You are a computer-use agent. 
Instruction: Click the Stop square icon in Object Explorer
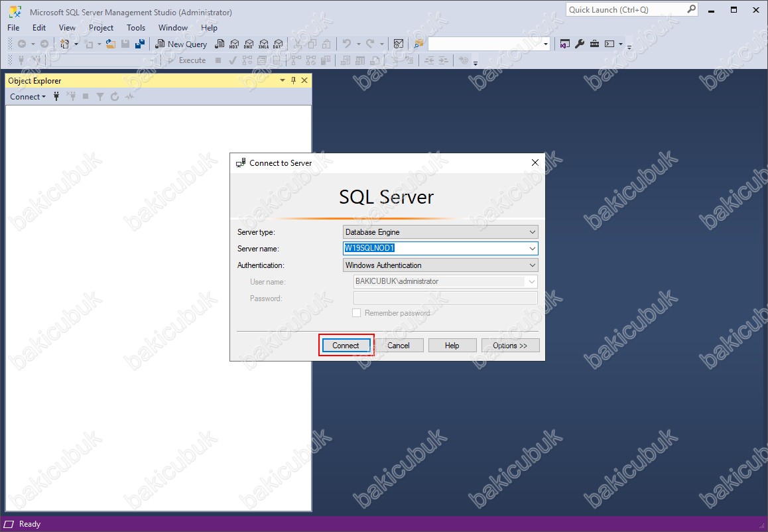[86, 96]
